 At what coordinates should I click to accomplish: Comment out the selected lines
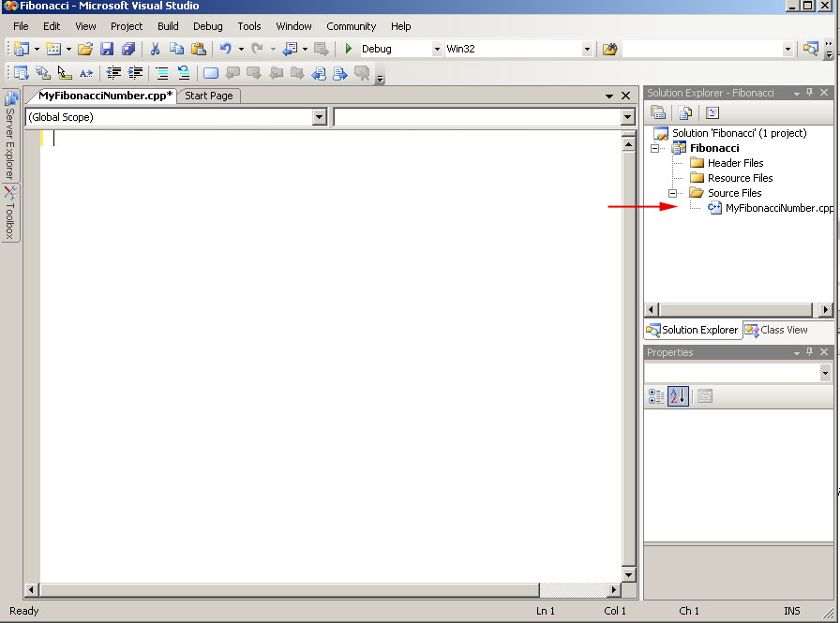[x=162, y=73]
